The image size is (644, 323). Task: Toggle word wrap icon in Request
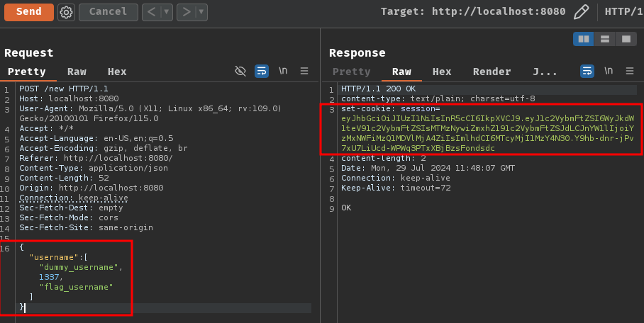[262, 71]
